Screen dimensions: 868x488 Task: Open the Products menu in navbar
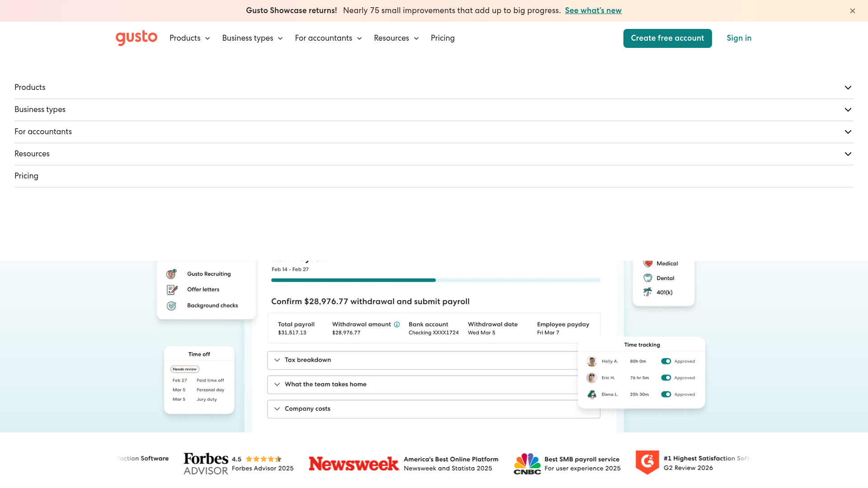pyautogui.click(x=190, y=38)
